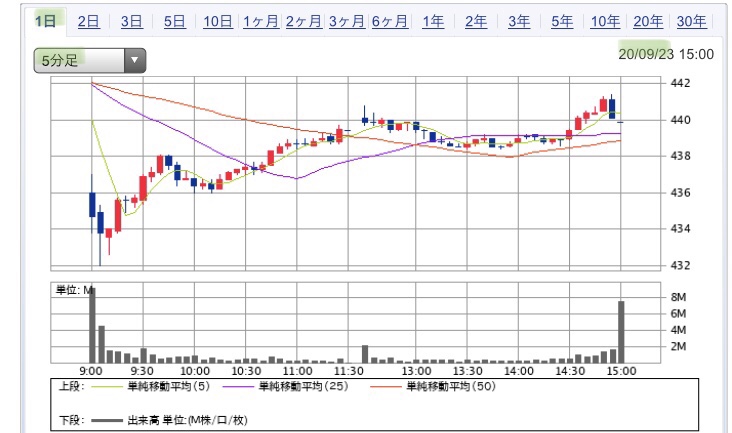The height and width of the screenshot is (433, 732).
Task: Click the 出来高 volume legend entry
Action: point(187,420)
